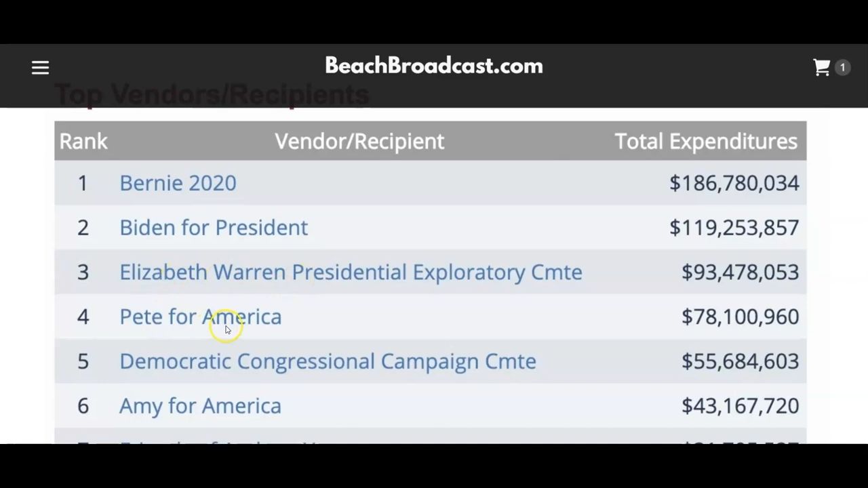Follow the Amy for America link
The height and width of the screenshot is (488, 868).
[200, 406]
